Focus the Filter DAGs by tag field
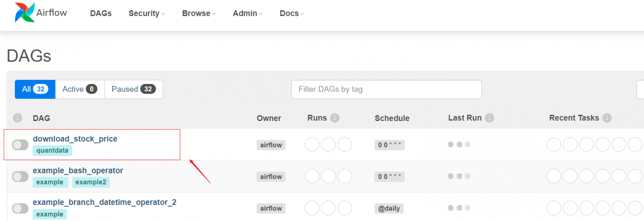Viewport: 644px width, 221px height. pos(386,89)
